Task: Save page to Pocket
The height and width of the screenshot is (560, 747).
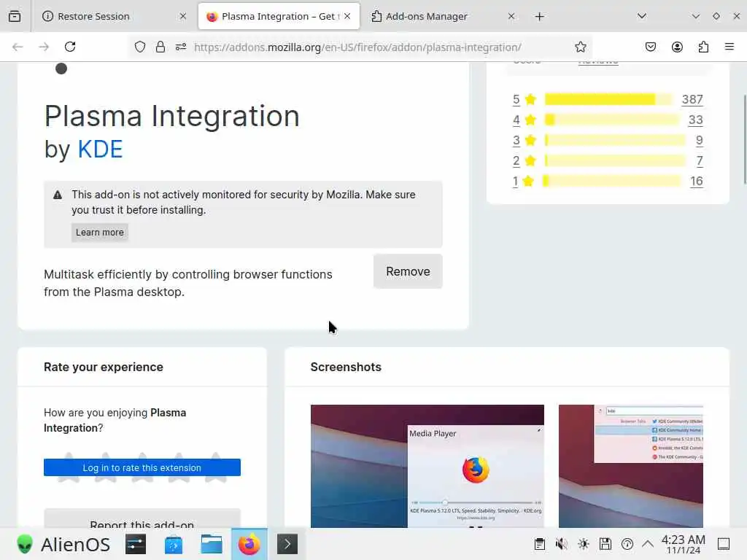Action: tap(651, 47)
